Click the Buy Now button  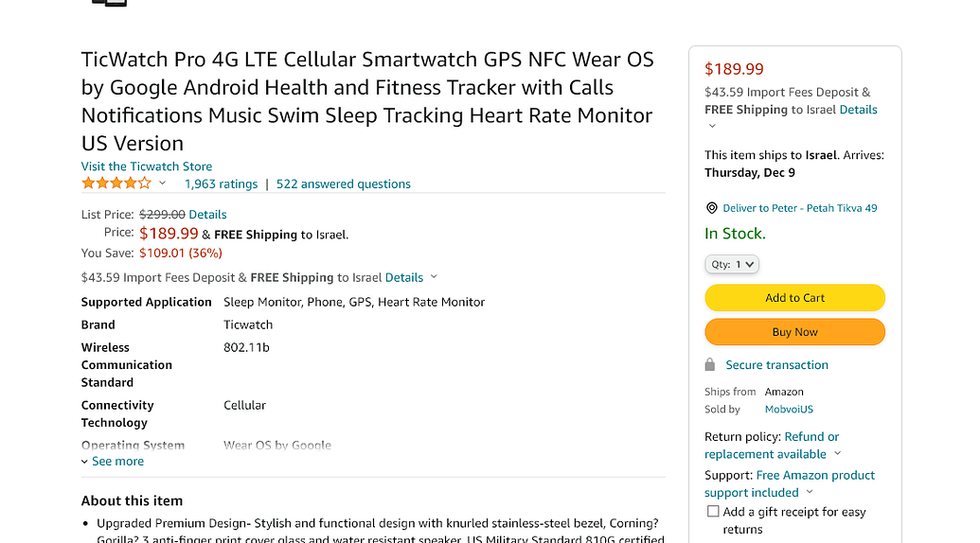(795, 332)
